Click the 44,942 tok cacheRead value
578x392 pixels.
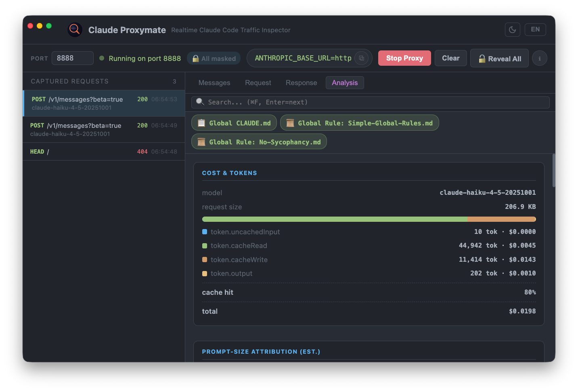point(478,246)
